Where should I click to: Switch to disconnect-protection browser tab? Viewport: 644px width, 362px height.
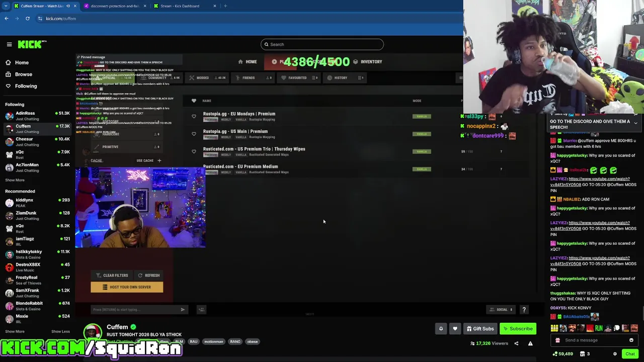click(x=115, y=6)
